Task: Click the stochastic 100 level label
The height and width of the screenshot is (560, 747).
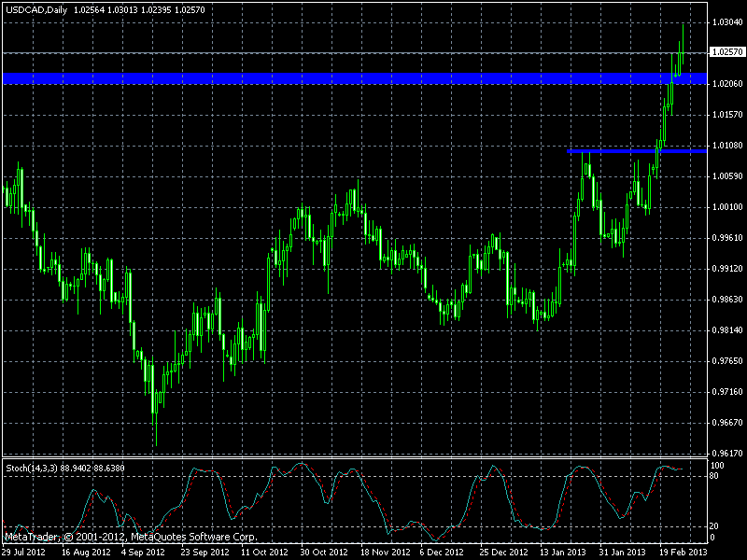Action: pos(717,465)
